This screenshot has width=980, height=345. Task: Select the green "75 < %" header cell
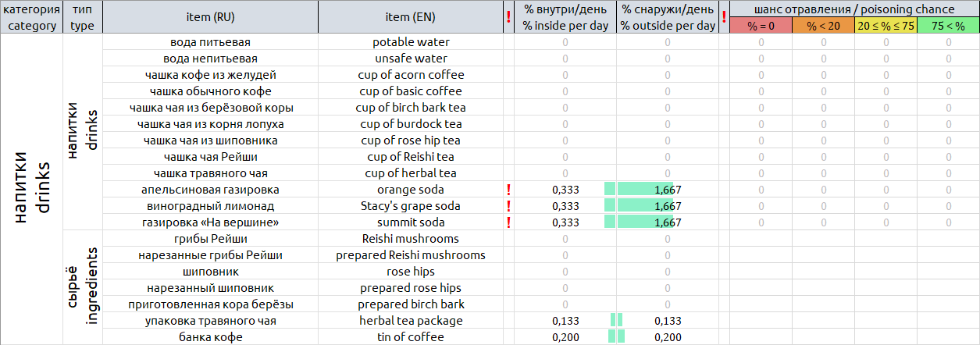point(948,26)
